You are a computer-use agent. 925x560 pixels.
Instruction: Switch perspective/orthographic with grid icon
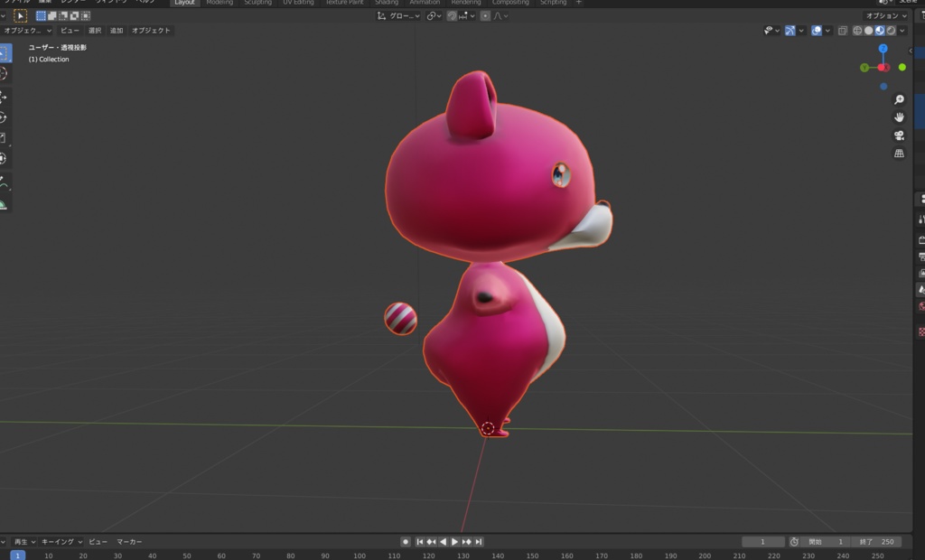coord(899,154)
